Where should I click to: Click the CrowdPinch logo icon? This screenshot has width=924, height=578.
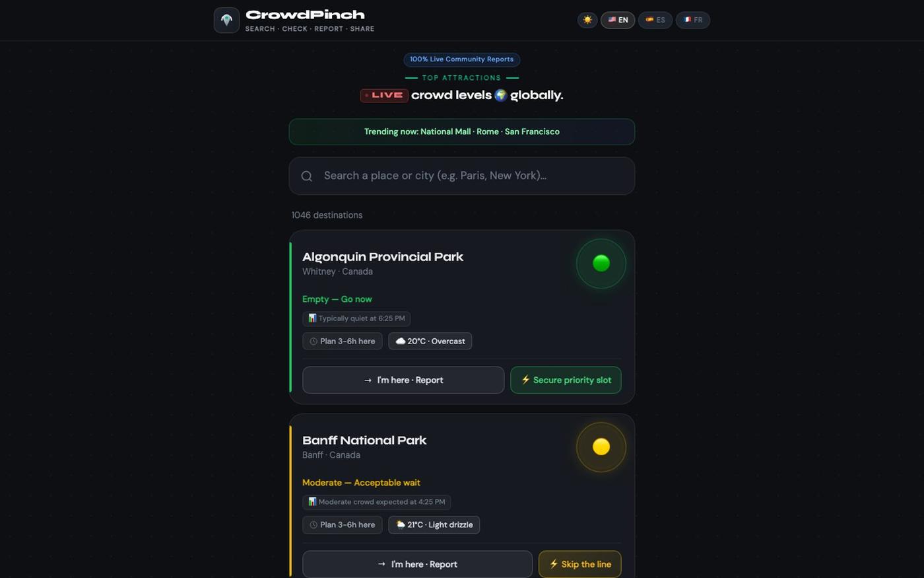226,20
